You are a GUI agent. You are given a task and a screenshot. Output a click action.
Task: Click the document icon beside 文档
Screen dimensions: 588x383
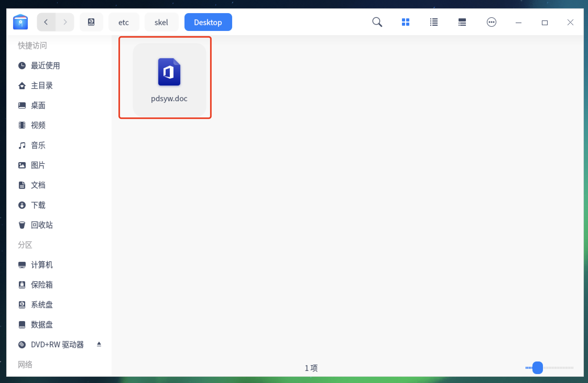[22, 185]
